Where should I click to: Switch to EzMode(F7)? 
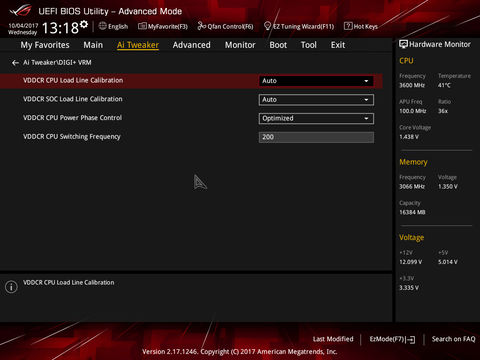pyautogui.click(x=392, y=339)
